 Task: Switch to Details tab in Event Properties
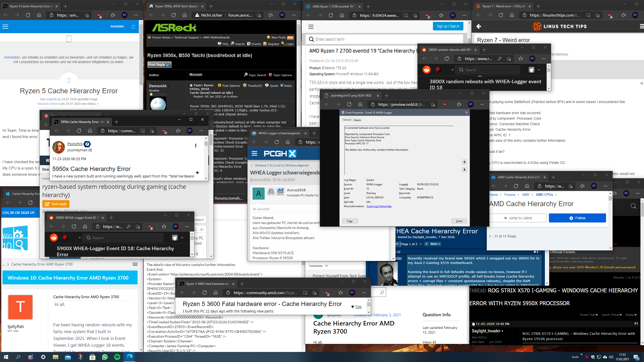(357, 120)
